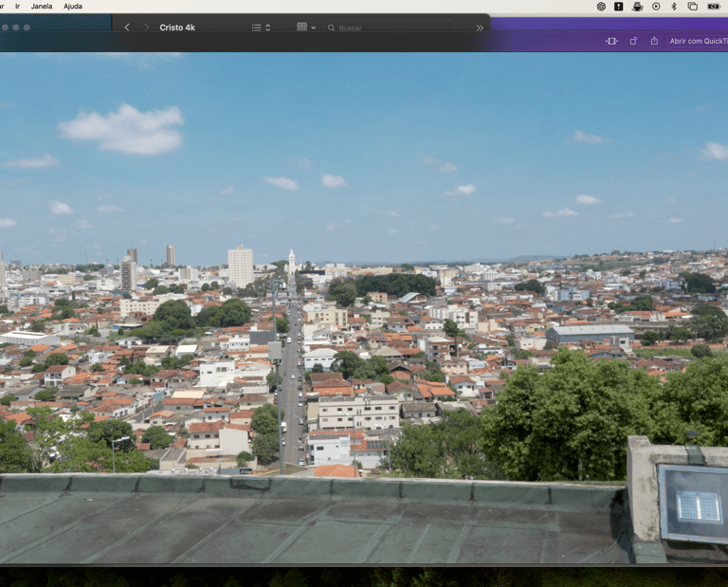Go back in the Finder window

click(127, 28)
